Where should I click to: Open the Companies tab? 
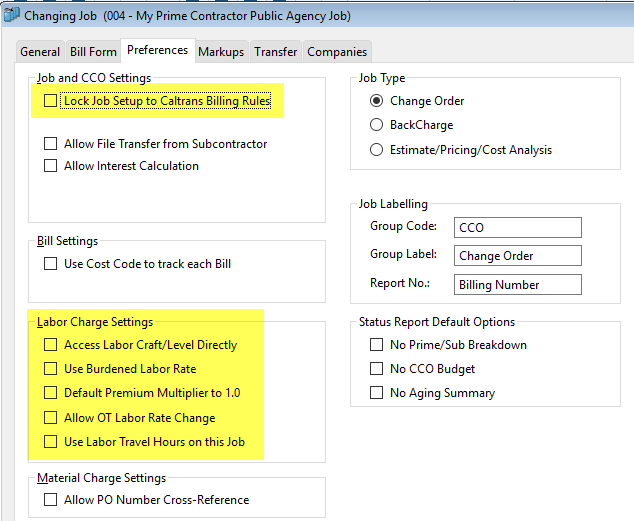337,52
